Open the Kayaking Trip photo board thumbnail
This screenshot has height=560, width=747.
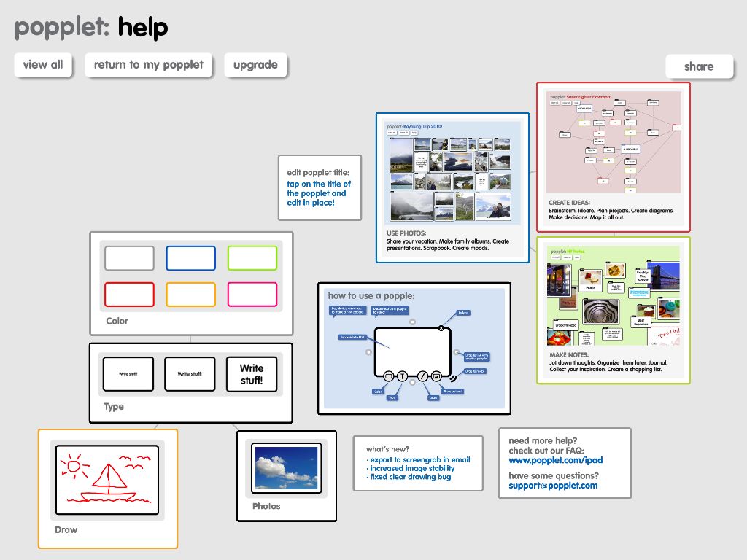point(452,174)
